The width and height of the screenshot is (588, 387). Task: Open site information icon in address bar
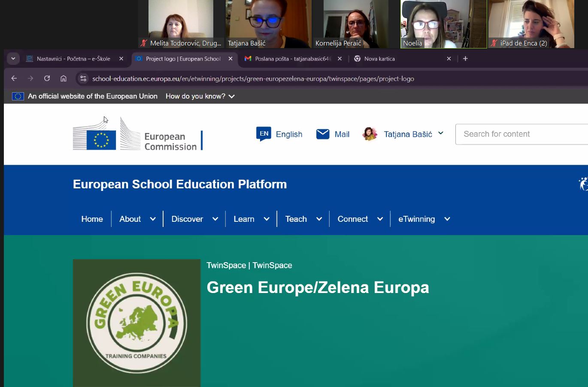tap(83, 79)
